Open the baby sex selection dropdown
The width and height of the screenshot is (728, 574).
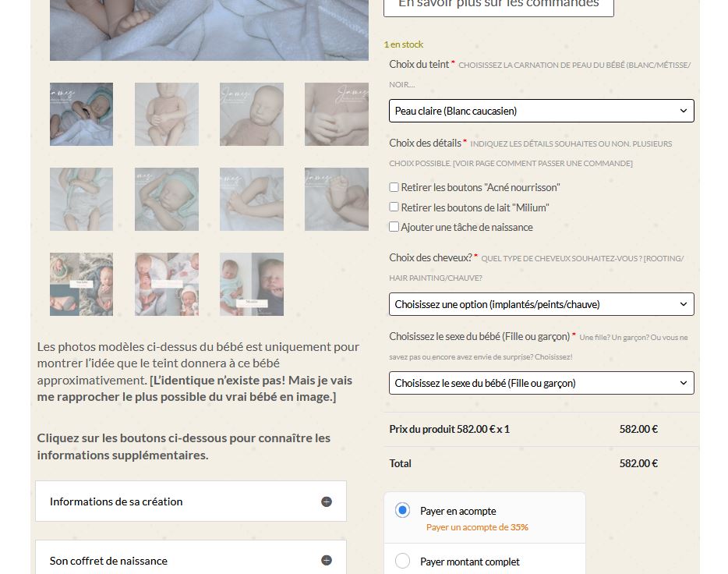[x=542, y=383]
